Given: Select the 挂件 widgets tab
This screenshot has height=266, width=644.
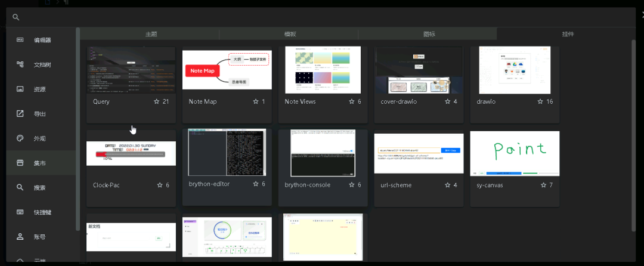Looking at the screenshot, I should (567, 34).
